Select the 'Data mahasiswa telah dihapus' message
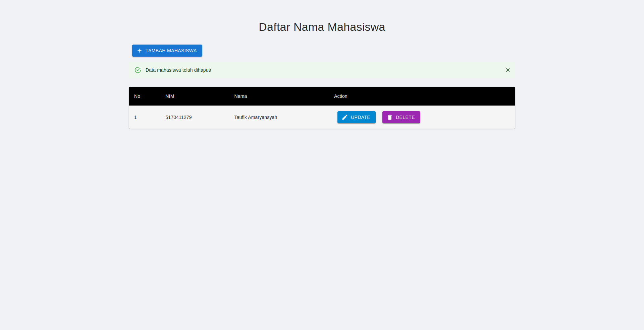This screenshot has height=330, width=644. [x=178, y=70]
